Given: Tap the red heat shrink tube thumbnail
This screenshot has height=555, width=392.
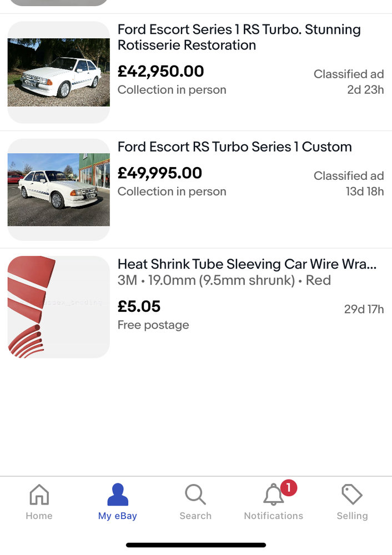Looking at the screenshot, I should click(x=58, y=307).
